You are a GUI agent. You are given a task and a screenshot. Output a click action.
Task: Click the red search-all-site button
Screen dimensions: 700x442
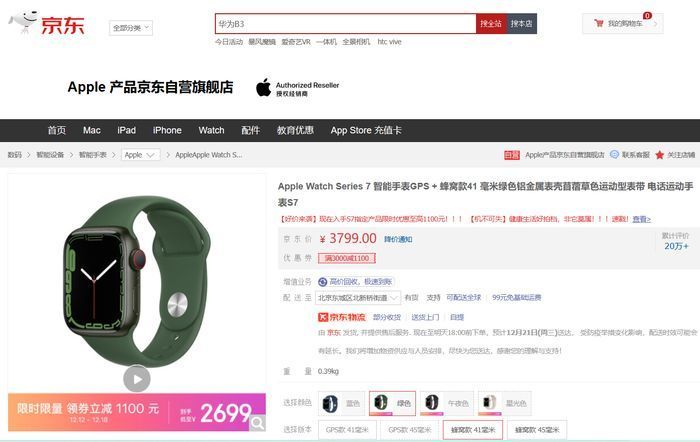coord(491,24)
